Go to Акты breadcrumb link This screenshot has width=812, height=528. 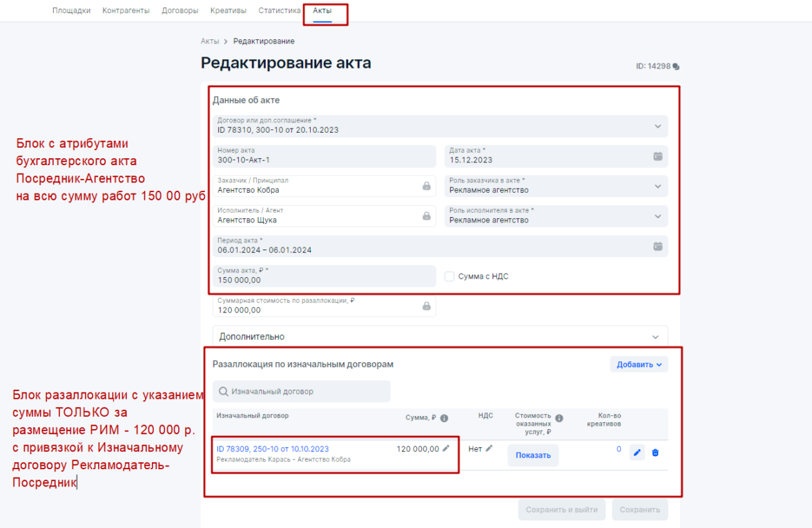click(x=210, y=41)
